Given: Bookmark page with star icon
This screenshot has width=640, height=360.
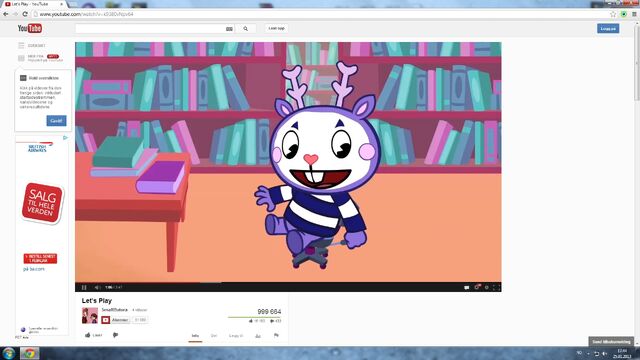Looking at the screenshot, I should click(x=613, y=14).
